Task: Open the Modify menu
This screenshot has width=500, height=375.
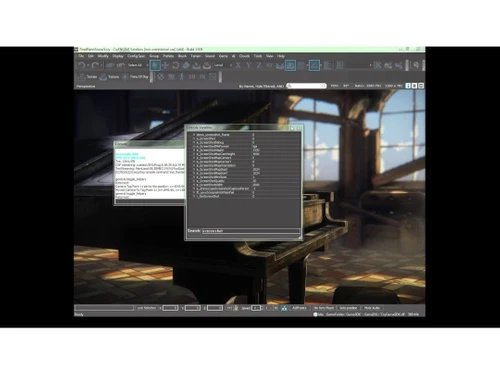Action: click(x=103, y=56)
